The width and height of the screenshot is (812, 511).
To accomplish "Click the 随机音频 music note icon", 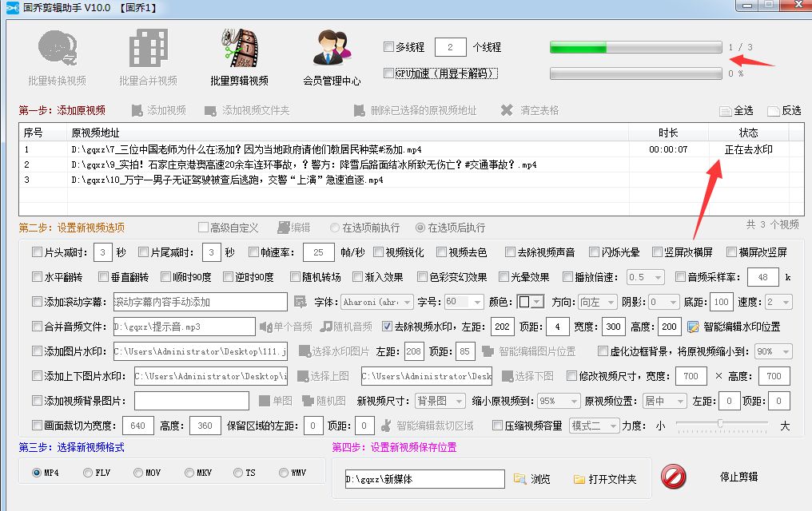I will (326, 327).
